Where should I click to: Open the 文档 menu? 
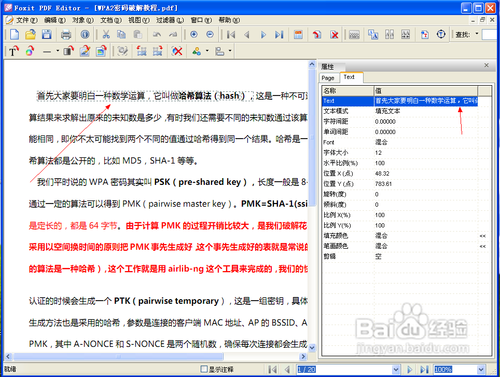(111, 20)
